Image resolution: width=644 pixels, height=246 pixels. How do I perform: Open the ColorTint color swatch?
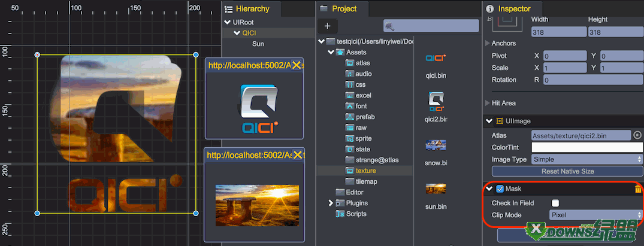pos(587,147)
